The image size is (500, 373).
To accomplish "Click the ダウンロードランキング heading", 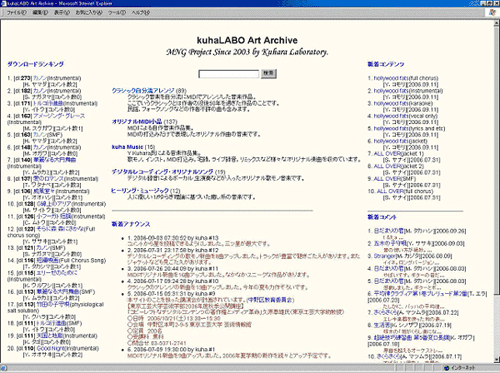I will (x=36, y=64).
